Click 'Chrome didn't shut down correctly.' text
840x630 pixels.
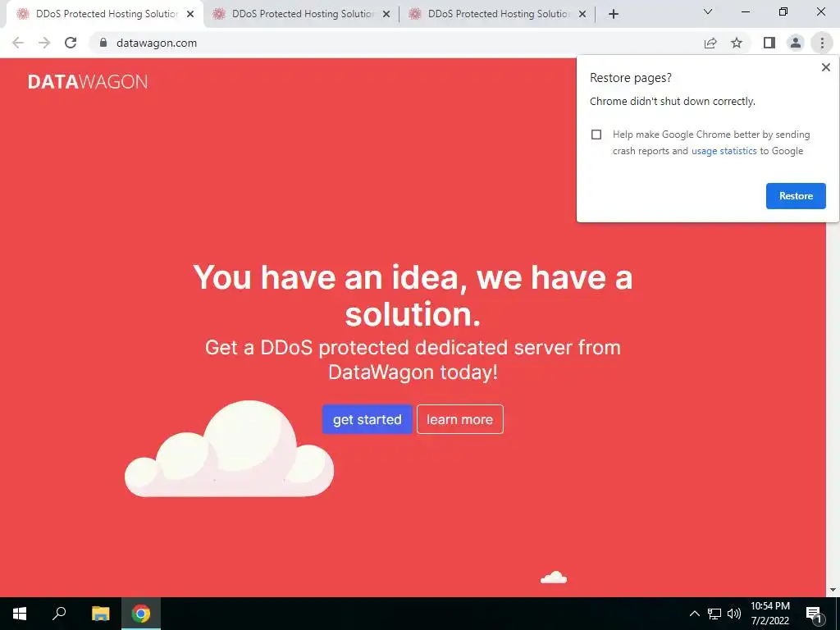(673, 101)
